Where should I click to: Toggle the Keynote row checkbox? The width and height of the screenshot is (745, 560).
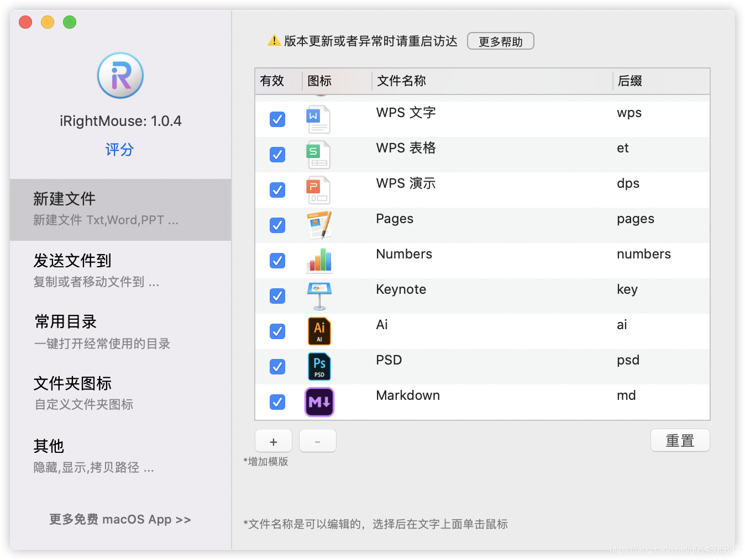(277, 296)
